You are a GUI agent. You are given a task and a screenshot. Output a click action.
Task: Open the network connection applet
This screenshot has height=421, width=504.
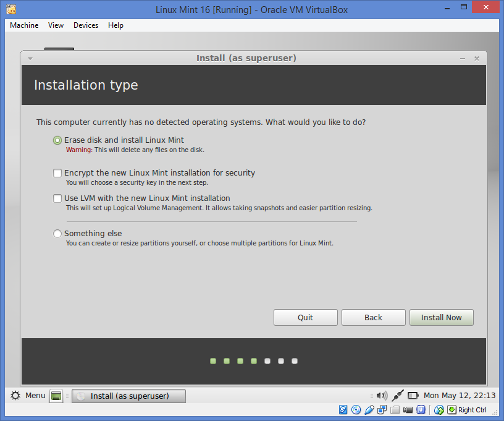[x=398, y=395]
